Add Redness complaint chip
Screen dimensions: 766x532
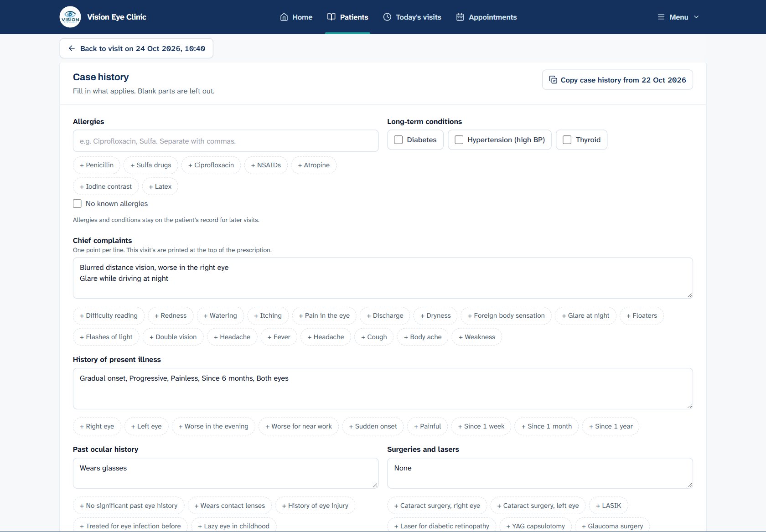point(171,315)
